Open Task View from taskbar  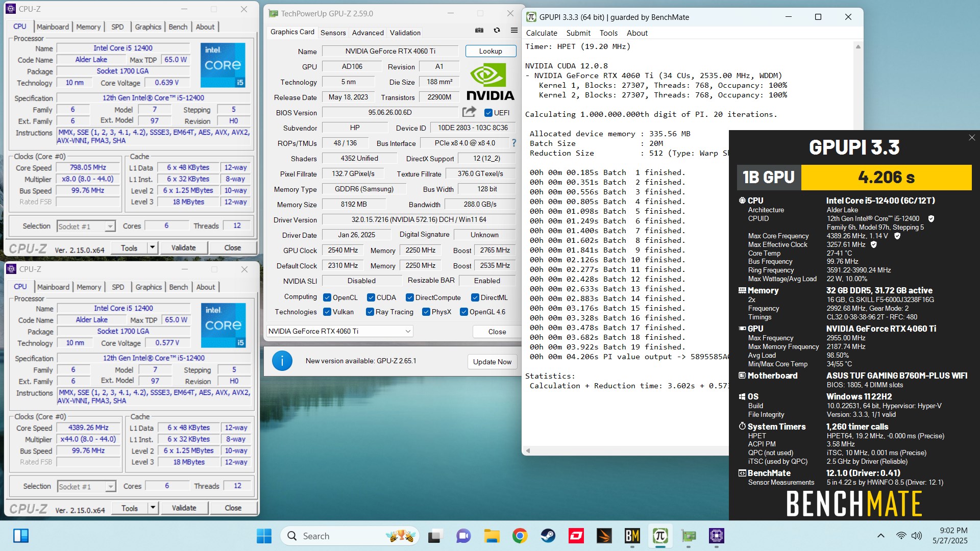click(x=434, y=536)
